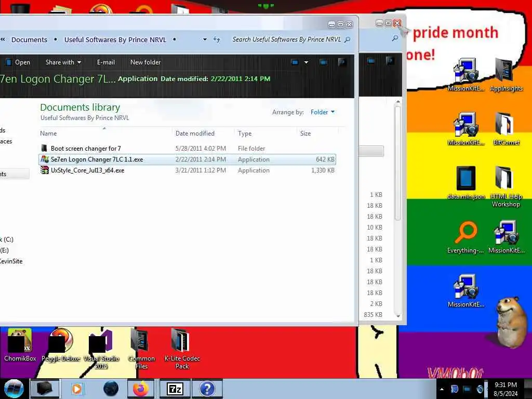Sort by the Size column header
Image resolution: width=532 pixels, height=399 pixels.
(x=305, y=134)
